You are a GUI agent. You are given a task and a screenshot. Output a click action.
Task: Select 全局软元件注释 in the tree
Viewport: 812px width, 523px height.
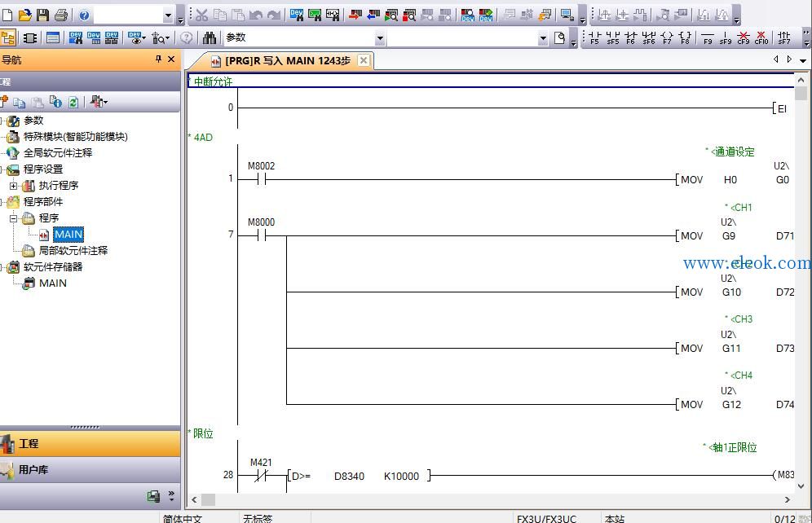(58, 153)
